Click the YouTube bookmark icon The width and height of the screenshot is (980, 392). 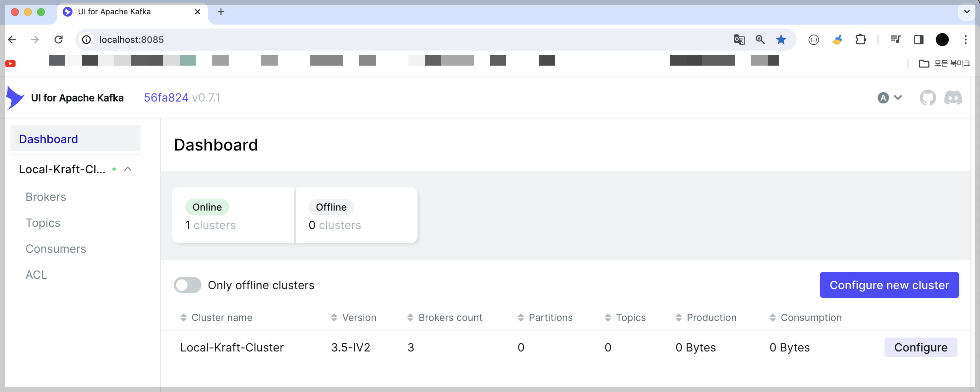click(10, 64)
